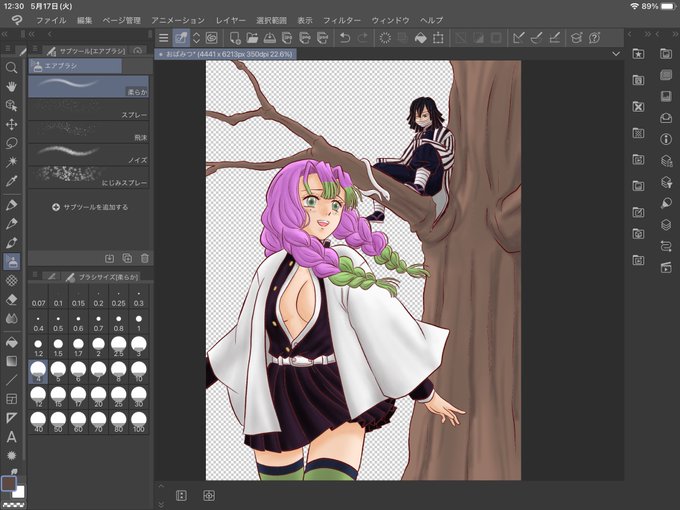This screenshot has height=510, width=680.
Task: Collapse tool palette double arrow at top-left
Action: (x=5, y=34)
